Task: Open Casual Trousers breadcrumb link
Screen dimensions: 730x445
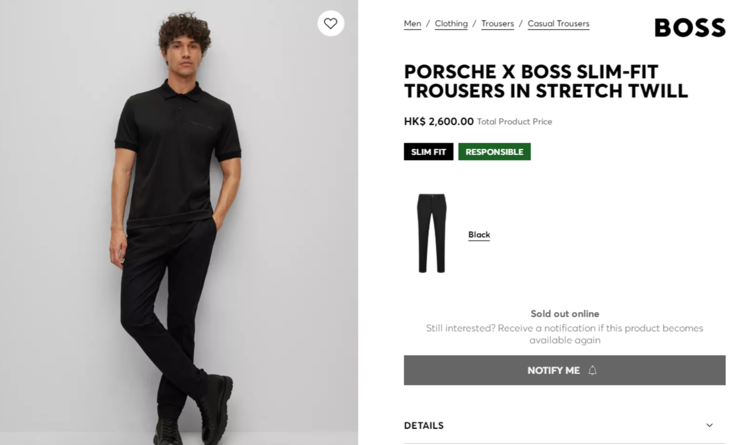Action: click(558, 24)
